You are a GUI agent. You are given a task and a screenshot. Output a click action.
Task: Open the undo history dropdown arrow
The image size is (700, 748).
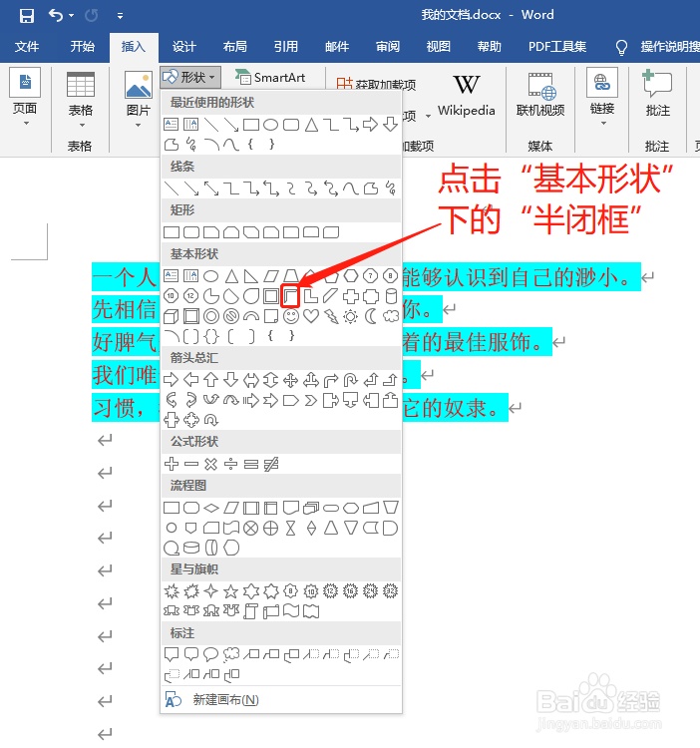[x=71, y=16]
